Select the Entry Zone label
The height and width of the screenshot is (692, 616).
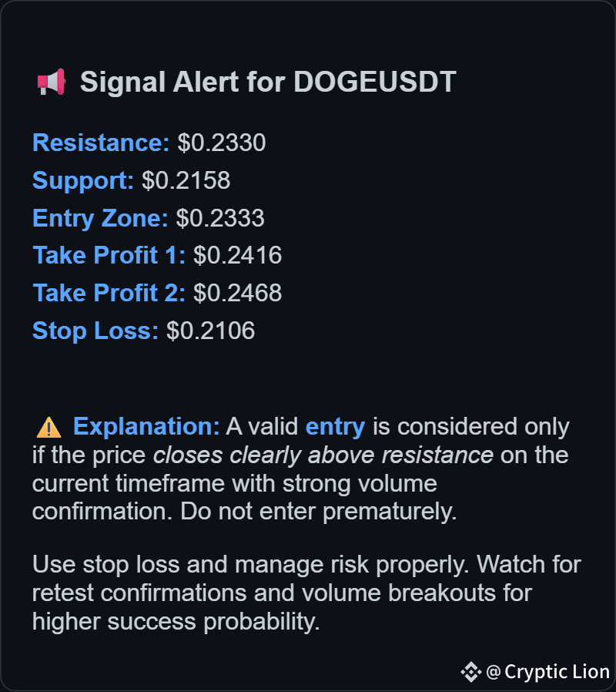point(100,218)
